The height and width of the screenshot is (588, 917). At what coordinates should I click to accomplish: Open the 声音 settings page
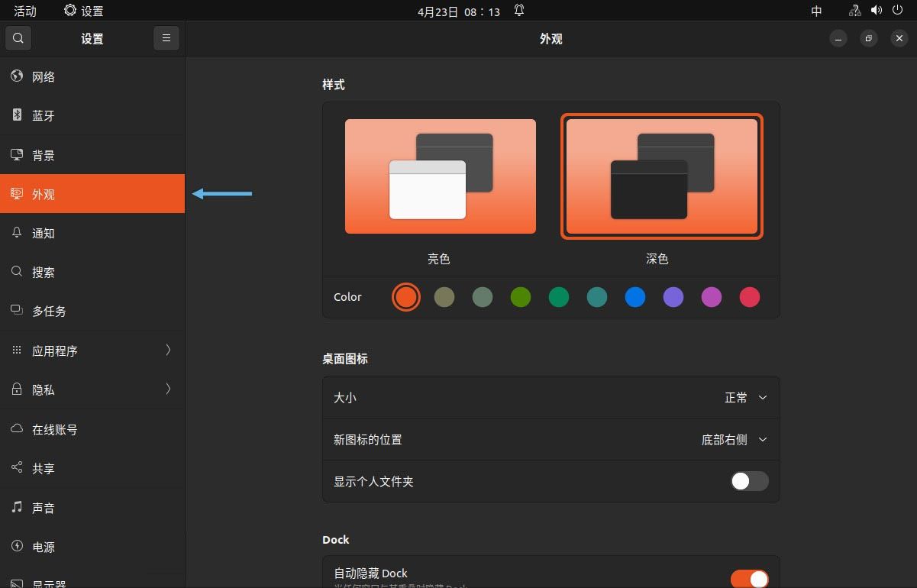tap(92, 507)
